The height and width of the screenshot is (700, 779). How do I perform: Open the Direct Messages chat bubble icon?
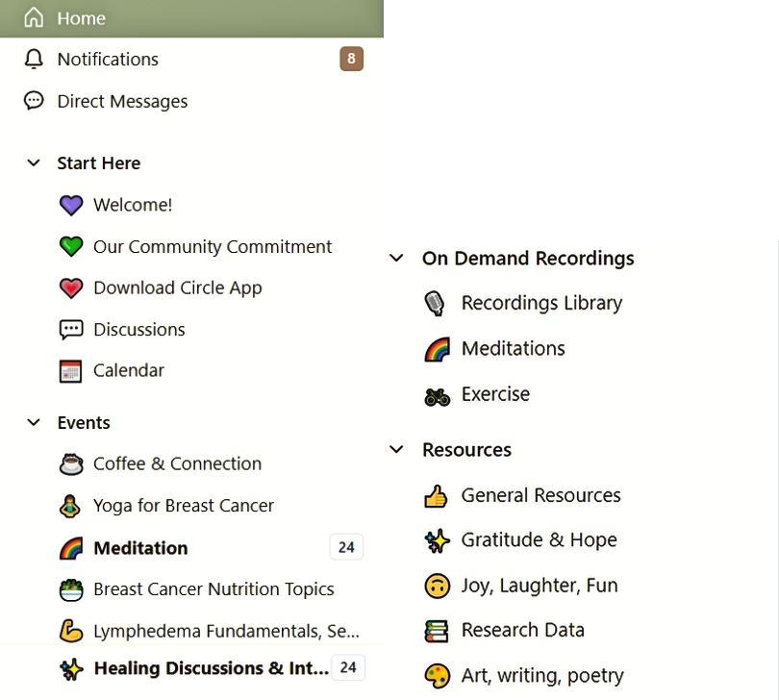(34, 101)
